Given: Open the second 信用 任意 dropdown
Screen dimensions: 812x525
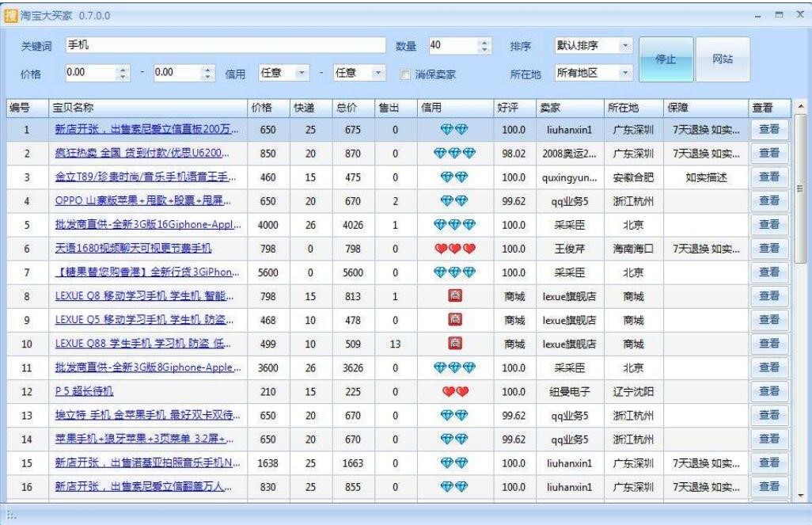Looking at the screenshot, I should click(x=378, y=73).
